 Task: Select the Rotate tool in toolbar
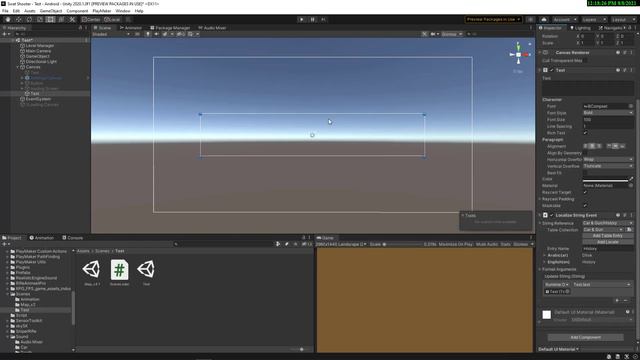coord(29,19)
